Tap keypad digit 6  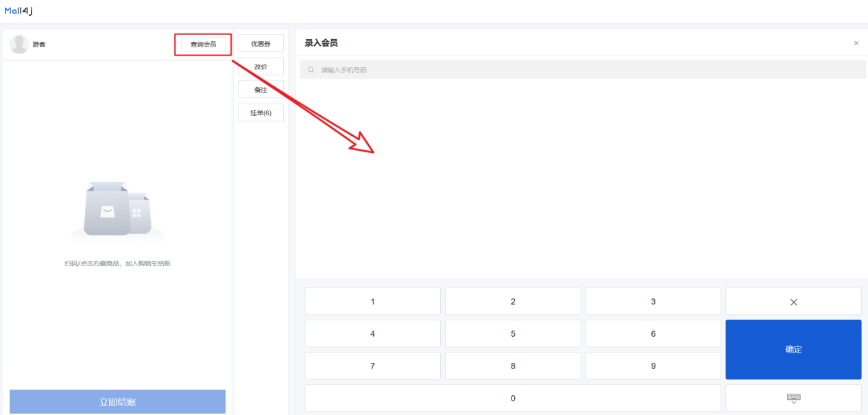click(x=653, y=333)
